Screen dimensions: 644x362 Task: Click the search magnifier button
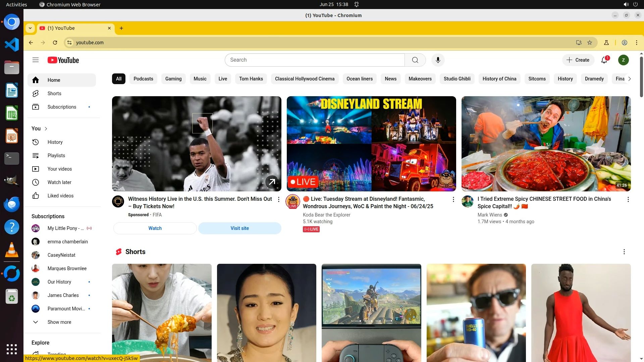click(x=415, y=60)
